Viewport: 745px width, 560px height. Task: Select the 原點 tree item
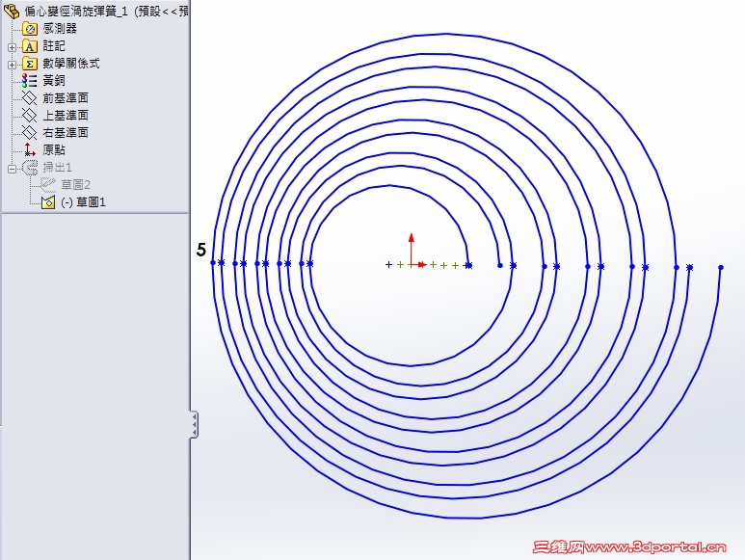[54, 150]
